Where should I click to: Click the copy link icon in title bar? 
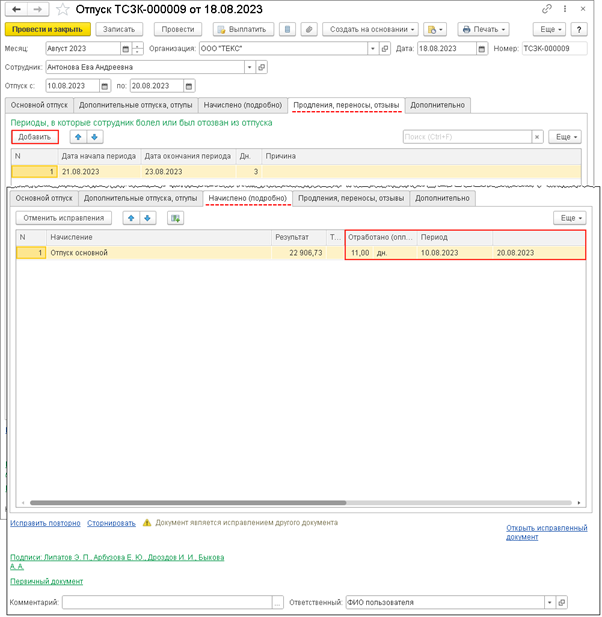(x=547, y=9)
